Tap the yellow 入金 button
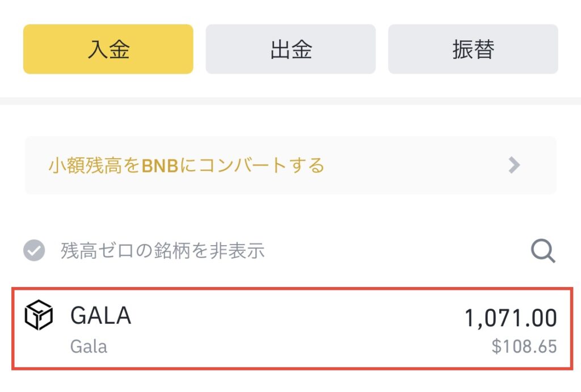Image resolution: width=581 pixels, height=392 pixels. click(x=108, y=49)
